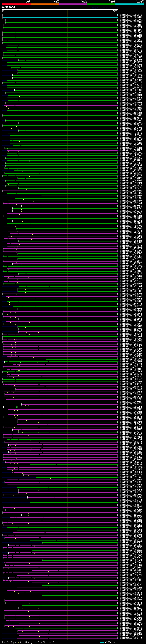The height and width of the screenshot is (644, 146).
Task: Select the UniRef100_Q9LWA4 row label
Action: 131,336
